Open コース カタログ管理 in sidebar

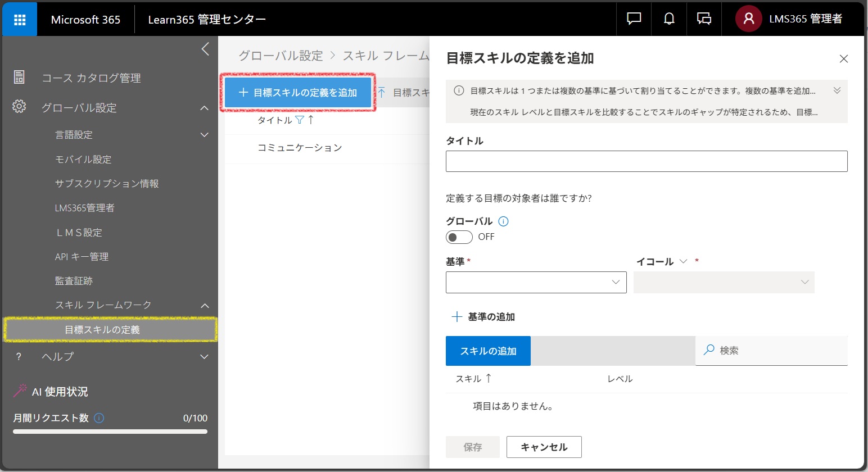point(91,78)
